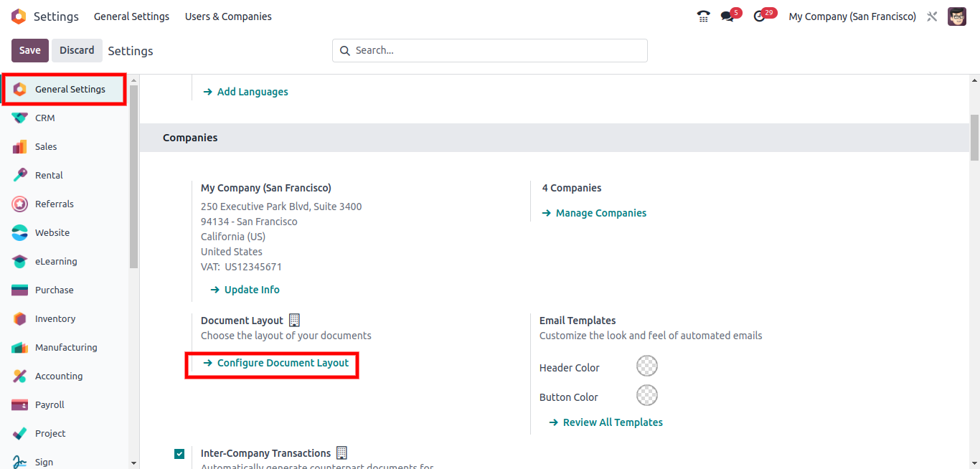Open the activities clock icon with 29 badge
This screenshot has width=980, height=469.
[760, 16]
